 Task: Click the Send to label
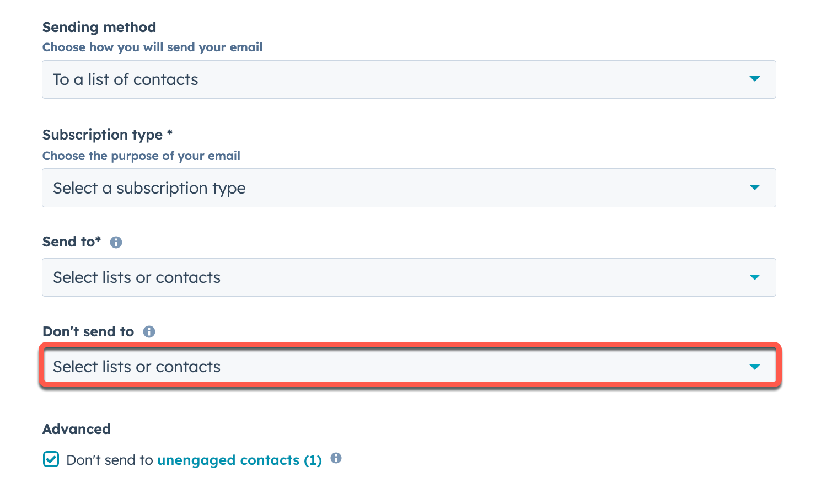pos(72,241)
